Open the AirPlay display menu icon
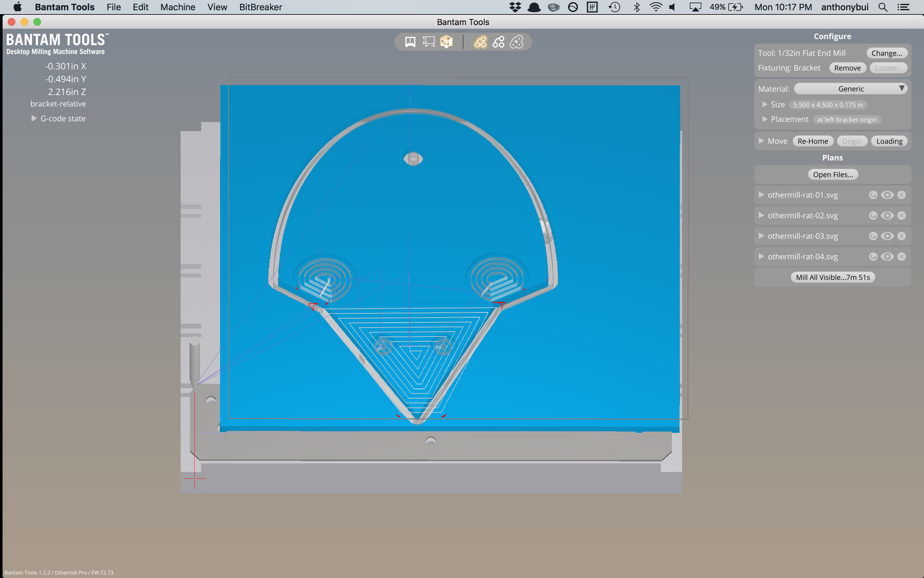 [x=695, y=7]
